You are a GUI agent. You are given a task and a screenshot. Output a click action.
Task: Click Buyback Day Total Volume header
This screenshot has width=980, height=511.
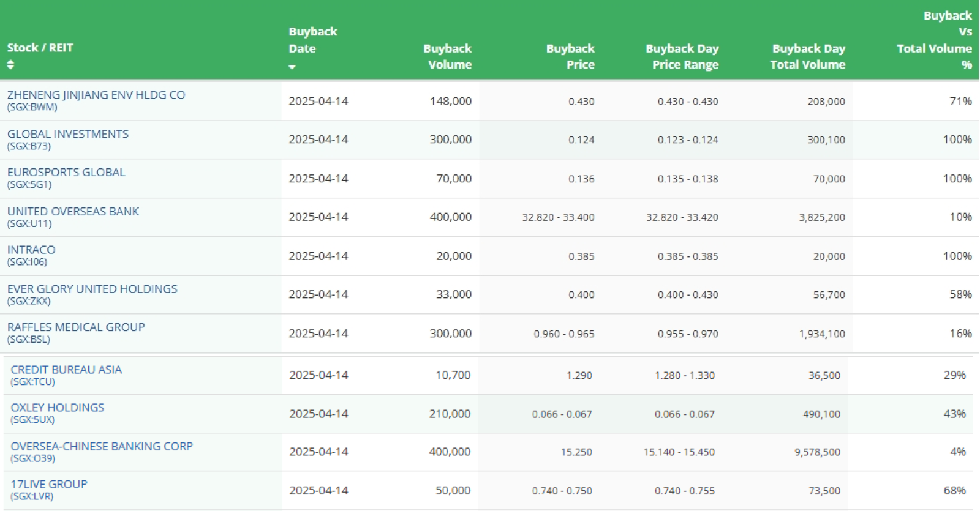(x=808, y=56)
